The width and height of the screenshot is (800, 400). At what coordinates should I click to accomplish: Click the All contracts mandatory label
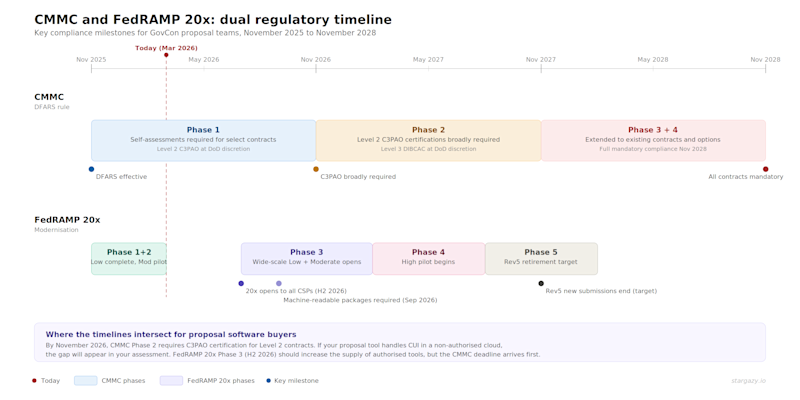click(x=745, y=177)
